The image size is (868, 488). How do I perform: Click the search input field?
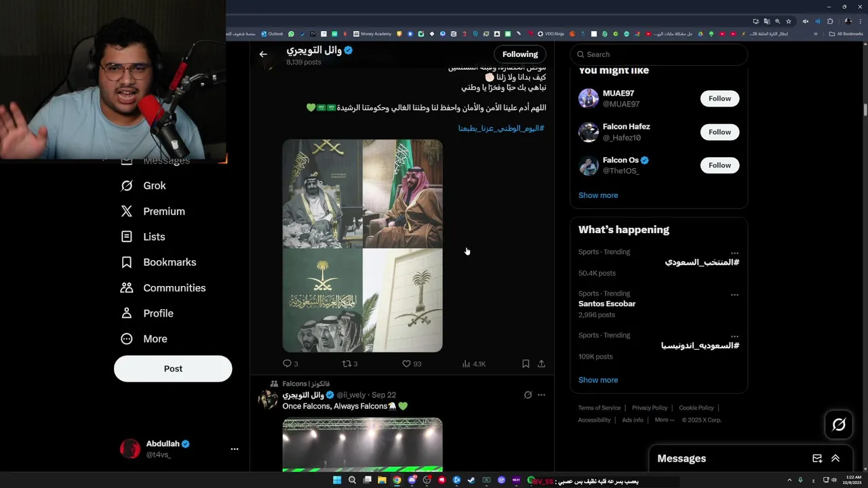(x=658, y=54)
